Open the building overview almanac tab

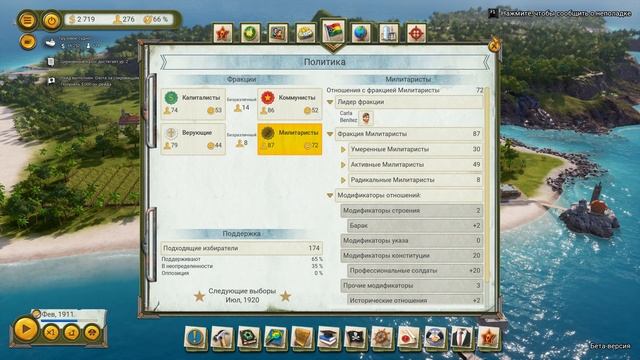[x=389, y=33]
